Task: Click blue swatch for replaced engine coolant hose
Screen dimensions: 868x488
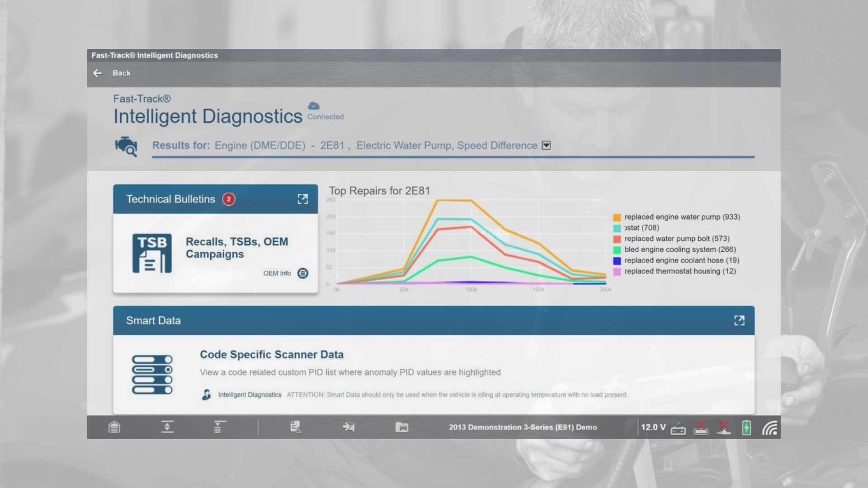Action: pyautogui.click(x=617, y=261)
